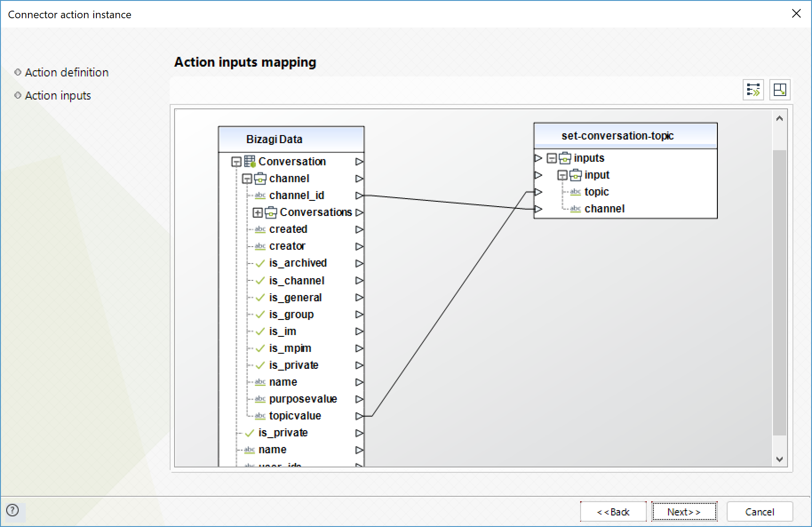The image size is (812, 527).
Task: Click the maximize mapping view toolbar icon
Action: [780, 90]
